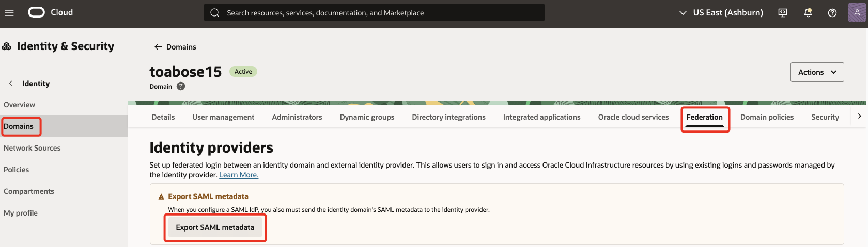Open the notifications bell
Screen dimensions: 868x247
808,13
